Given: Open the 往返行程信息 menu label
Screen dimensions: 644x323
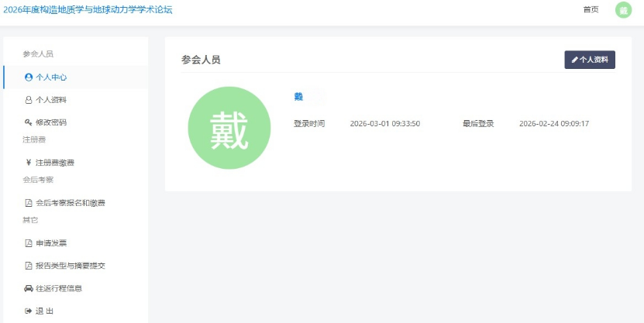Looking at the screenshot, I should tap(59, 288).
